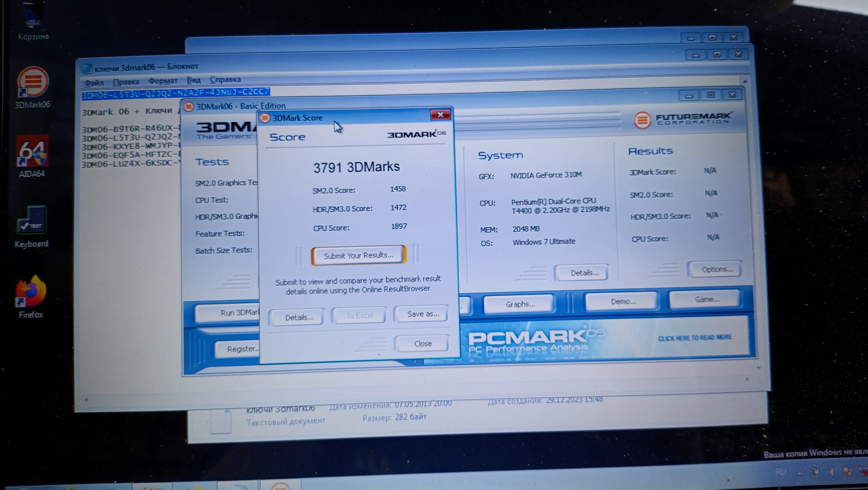Click the Action Center flag tray icon

[847, 472]
